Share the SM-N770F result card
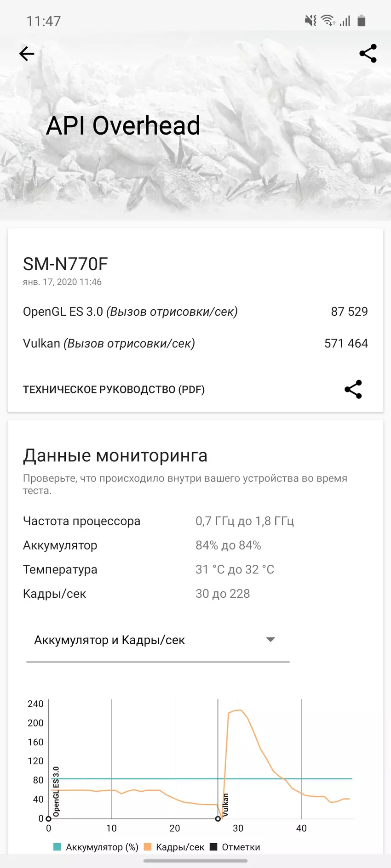This screenshot has height=868, width=391. [353, 389]
